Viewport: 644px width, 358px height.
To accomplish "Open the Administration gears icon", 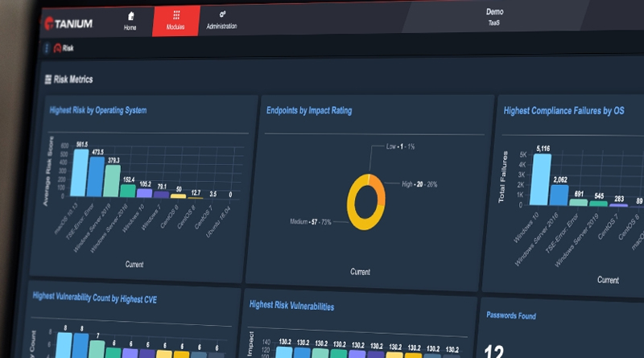I will 222,14.
